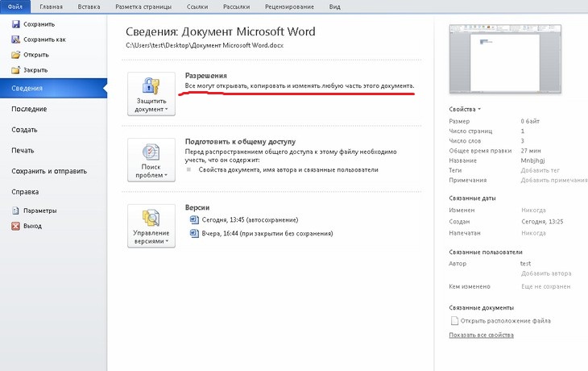Click Открыть расположение файла link
588x371 pixels.
coord(505,321)
